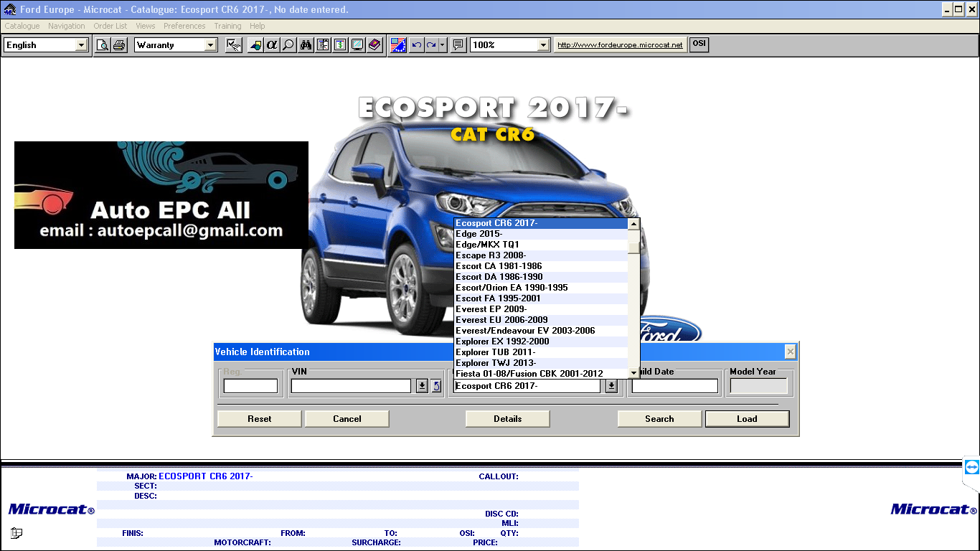Click the VIN input field
Screen dimensions: 980x551
[x=351, y=386]
